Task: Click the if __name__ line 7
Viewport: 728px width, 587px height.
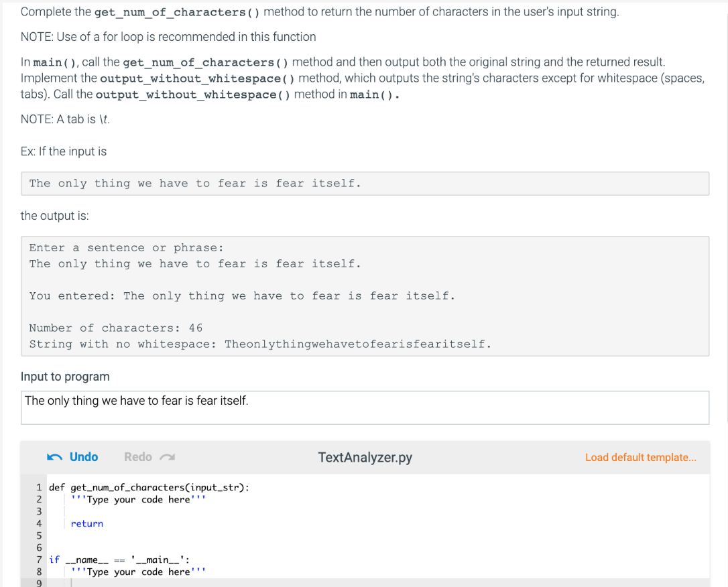Action: click(119, 560)
